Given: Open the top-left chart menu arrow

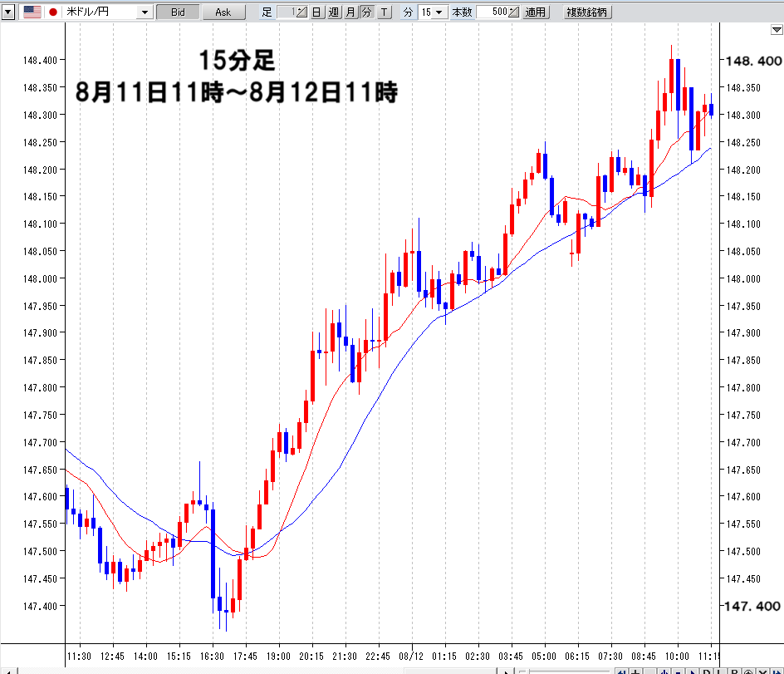Looking at the screenshot, I should 8,12.
